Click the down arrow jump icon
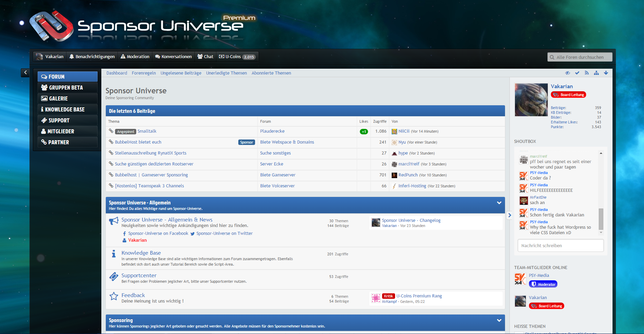This screenshot has height=334, width=644. [x=606, y=73]
